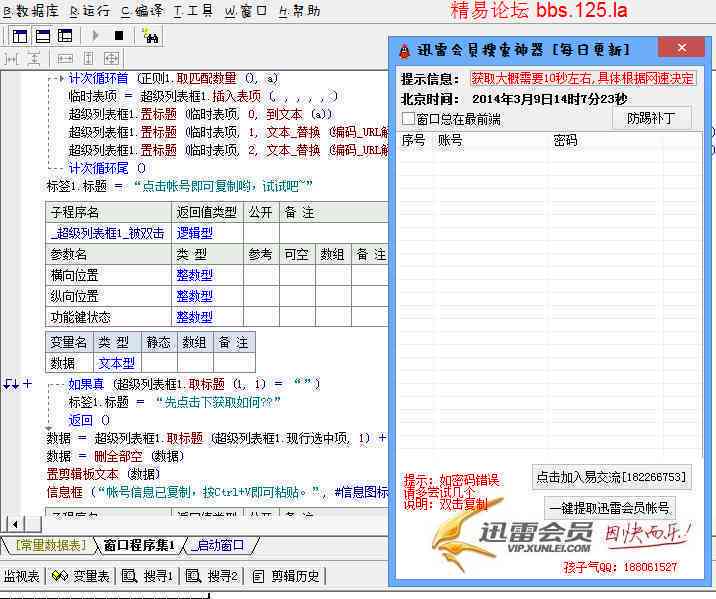This screenshot has height=599, width=716.
Task: Switch to the [常量数据表] tab
Action: pyautogui.click(x=50, y=545)
